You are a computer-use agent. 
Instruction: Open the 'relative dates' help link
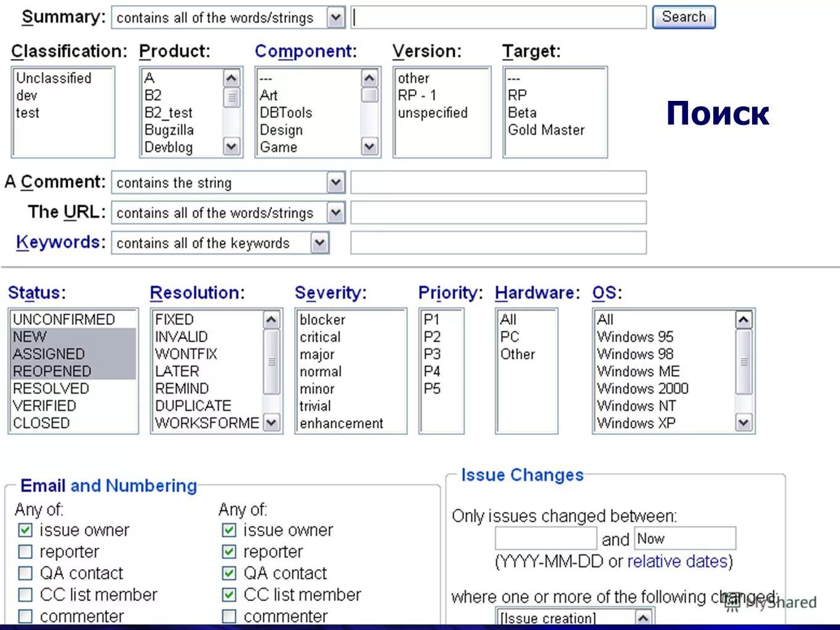coord(677,561)
